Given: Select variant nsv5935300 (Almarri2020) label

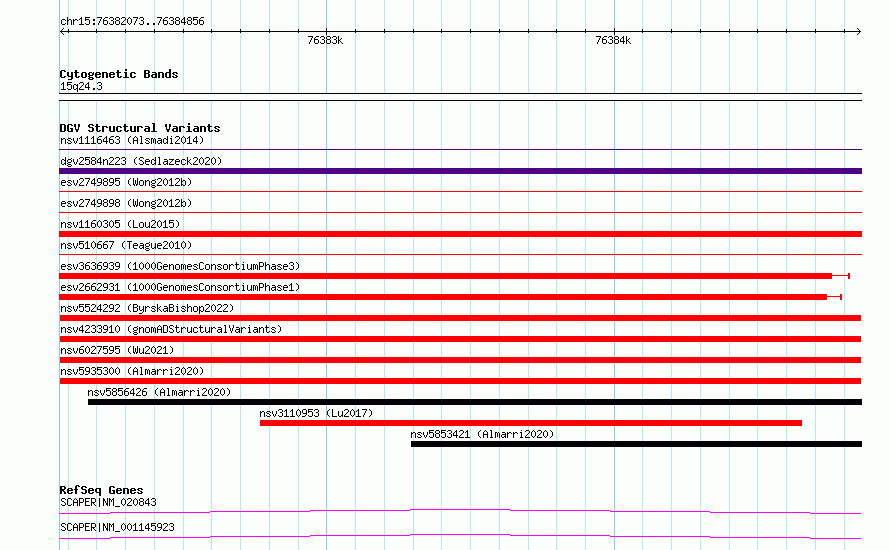Looking at the screenshot, I should tap(132, 371).
